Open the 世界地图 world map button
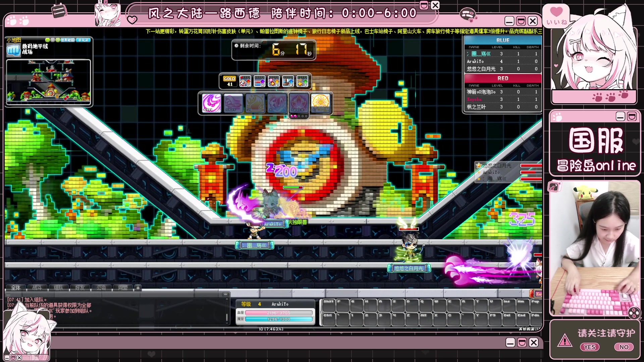 (x=68, y=40)
